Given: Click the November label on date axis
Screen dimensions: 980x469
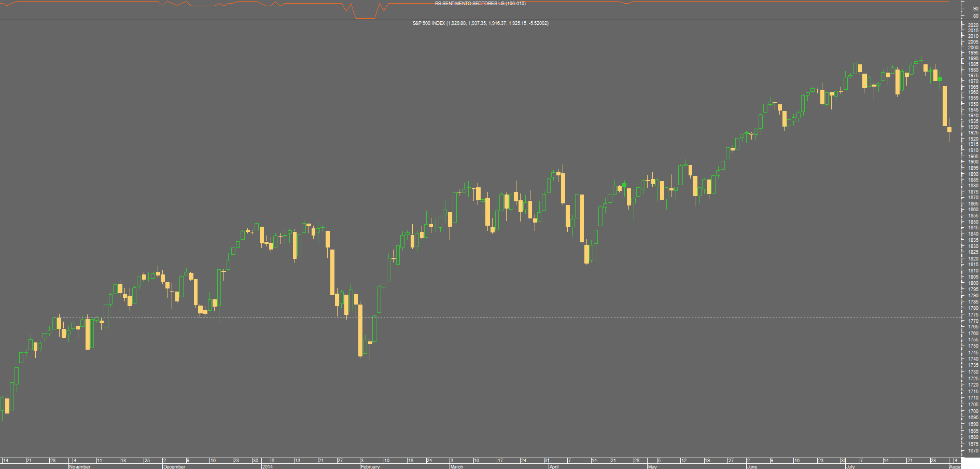Looking at the screenshot, I should 80,466.
